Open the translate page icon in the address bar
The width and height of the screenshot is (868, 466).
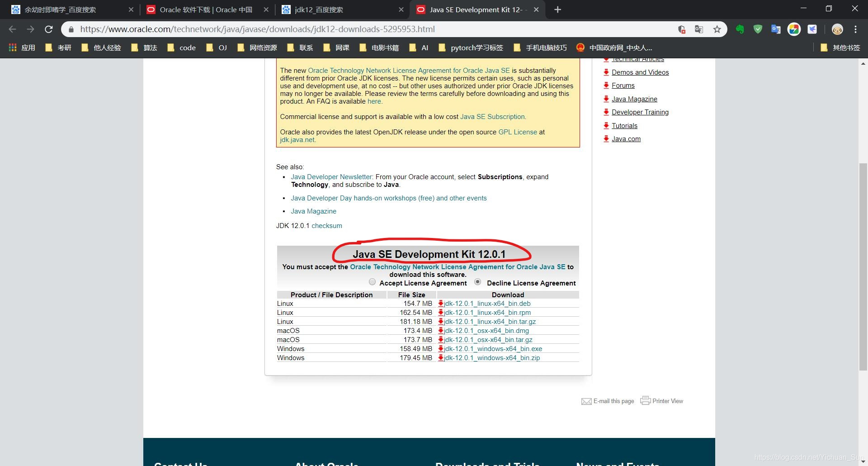tap(699, 29)
